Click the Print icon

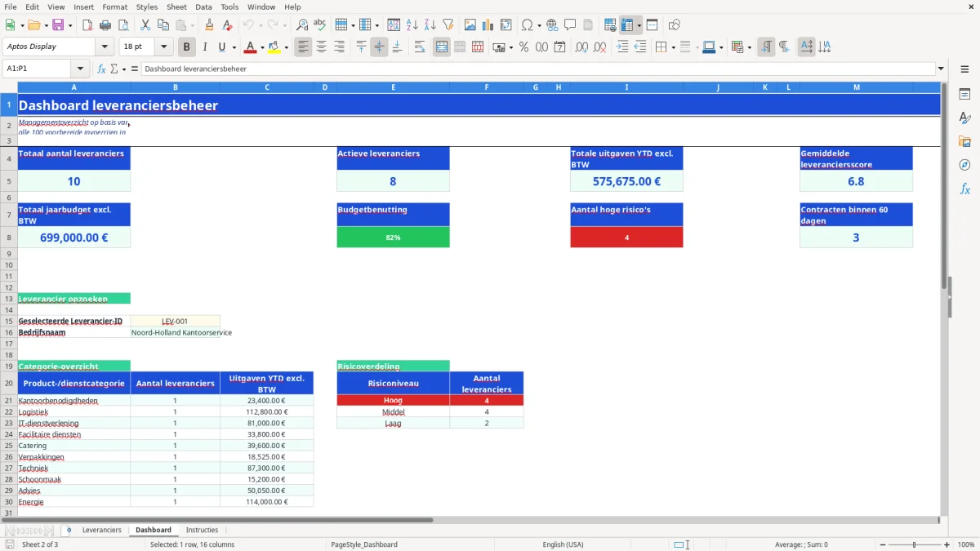point(105,25)
